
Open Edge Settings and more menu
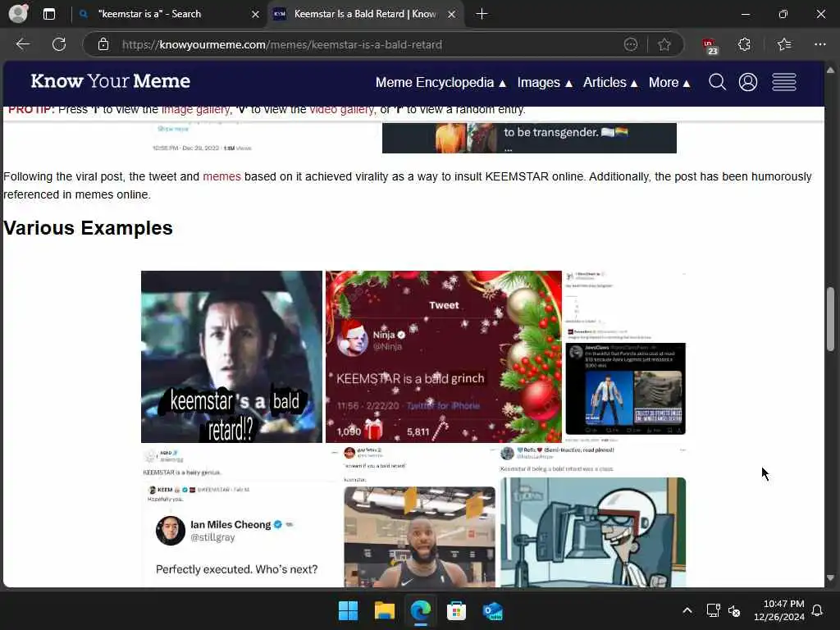coord(820,44)
